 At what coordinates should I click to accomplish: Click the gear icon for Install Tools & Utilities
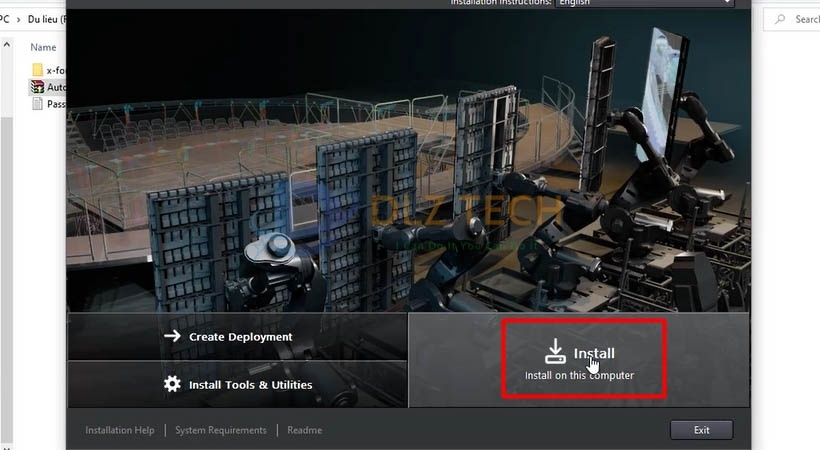click(x=172, y=385)
